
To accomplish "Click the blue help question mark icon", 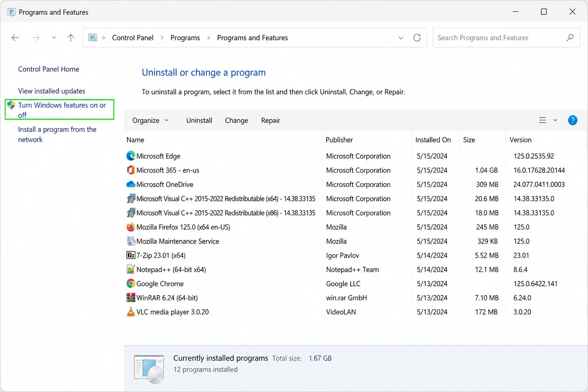I will pos(572,120).
